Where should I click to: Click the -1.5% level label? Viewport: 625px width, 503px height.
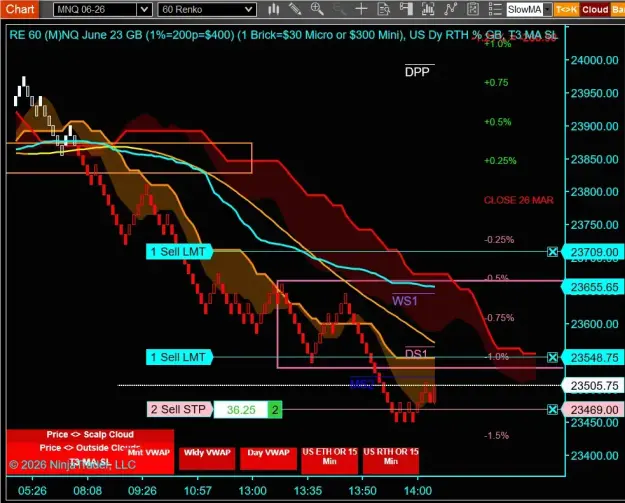coord(497,436)
